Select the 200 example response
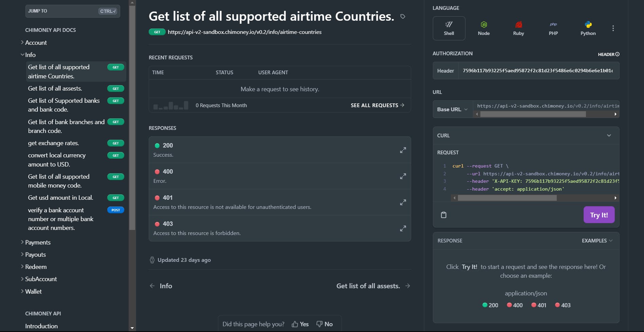Screen dimensions: 644x332 [490, 305]
